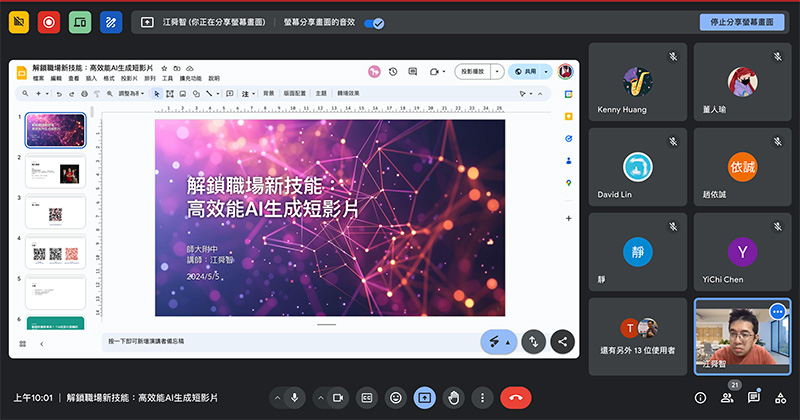This screenshot has width=800, height=420.
Task: Open the new slide layout dropdown arrow
Action: (47, 93)
